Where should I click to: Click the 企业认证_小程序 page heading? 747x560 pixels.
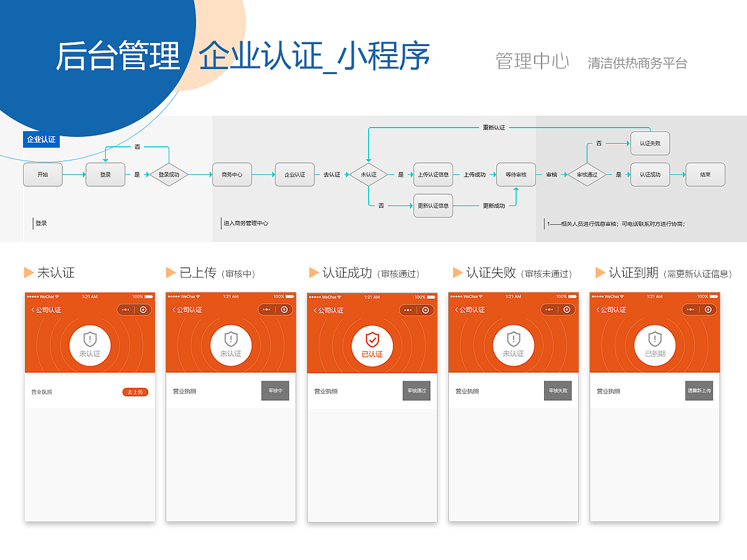coord(314,56)
